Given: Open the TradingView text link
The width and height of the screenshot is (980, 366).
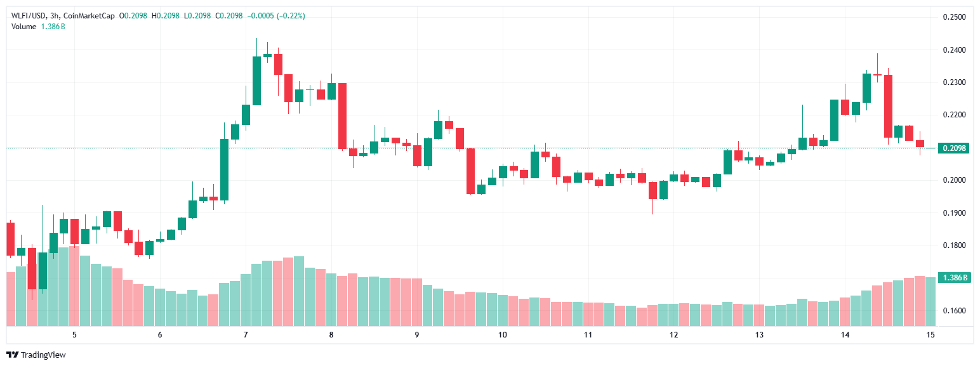Looking at the screenshot, I should 43,355.
